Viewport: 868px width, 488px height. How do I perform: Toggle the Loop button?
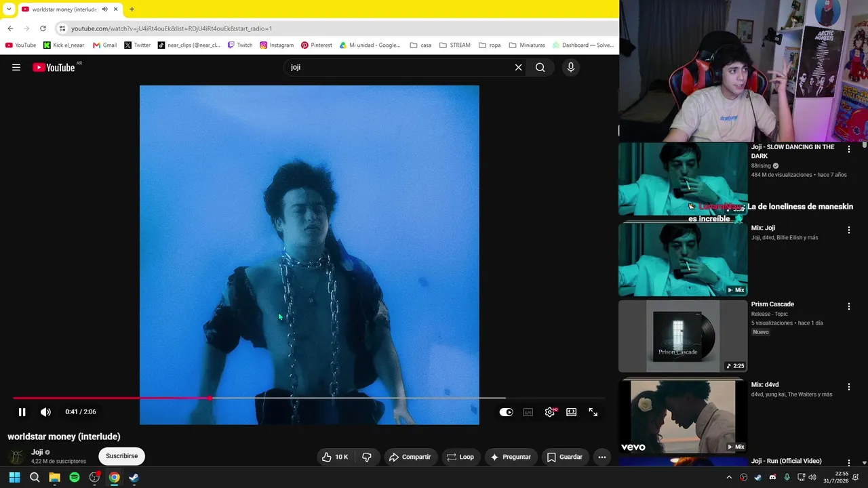click(x=460, y=457)
